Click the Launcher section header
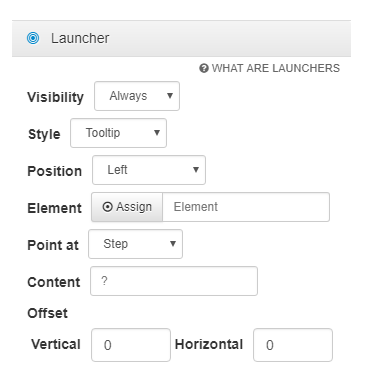 tap(181, 38)
